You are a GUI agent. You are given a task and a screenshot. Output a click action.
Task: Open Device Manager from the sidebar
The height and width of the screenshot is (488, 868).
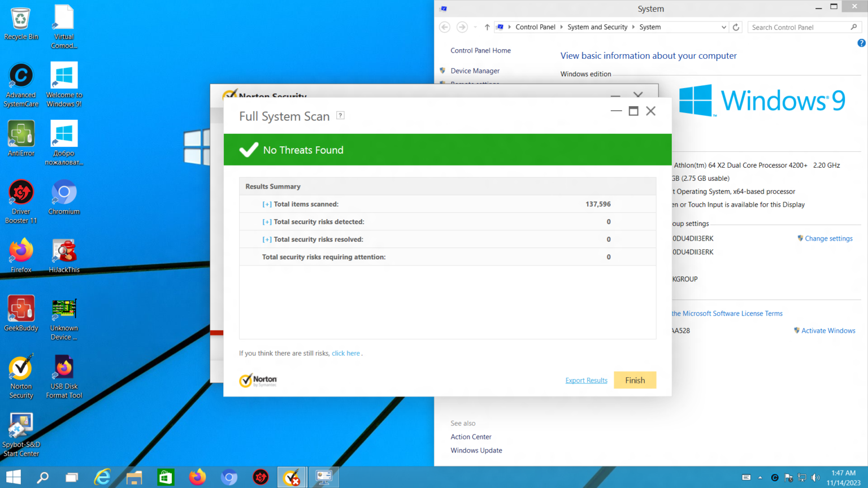coord(475,71)
